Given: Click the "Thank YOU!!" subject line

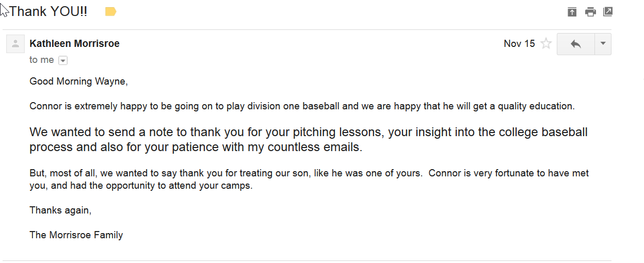Looking at the screenshot, I should tap(49, 11).
